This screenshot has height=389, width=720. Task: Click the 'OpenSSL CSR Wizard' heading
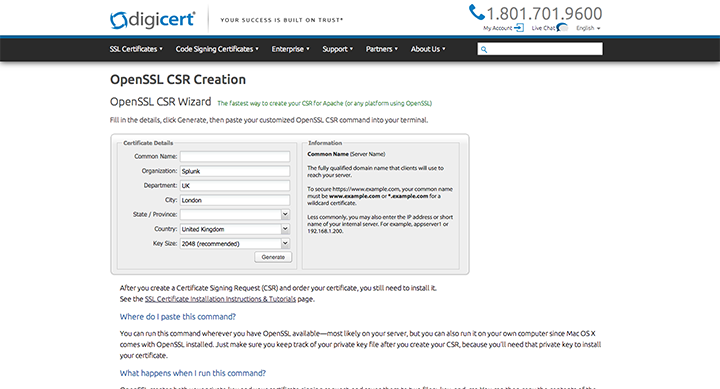click(161, 101)
